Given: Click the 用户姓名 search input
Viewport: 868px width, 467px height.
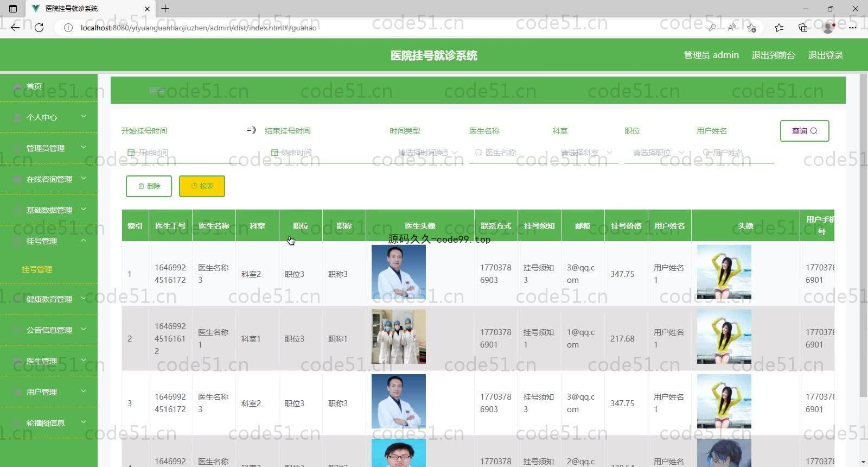Looking at the screenshot, I should click(x=735, y=153).
